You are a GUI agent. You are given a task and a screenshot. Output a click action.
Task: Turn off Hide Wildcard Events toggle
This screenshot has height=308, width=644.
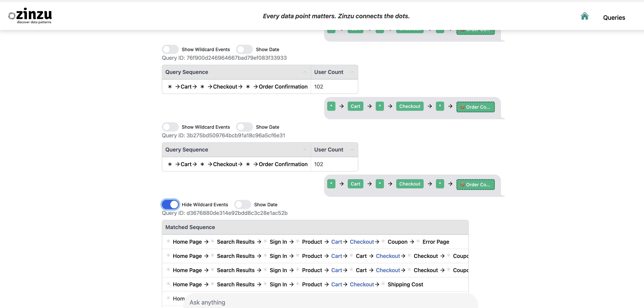tap(170, 205)
